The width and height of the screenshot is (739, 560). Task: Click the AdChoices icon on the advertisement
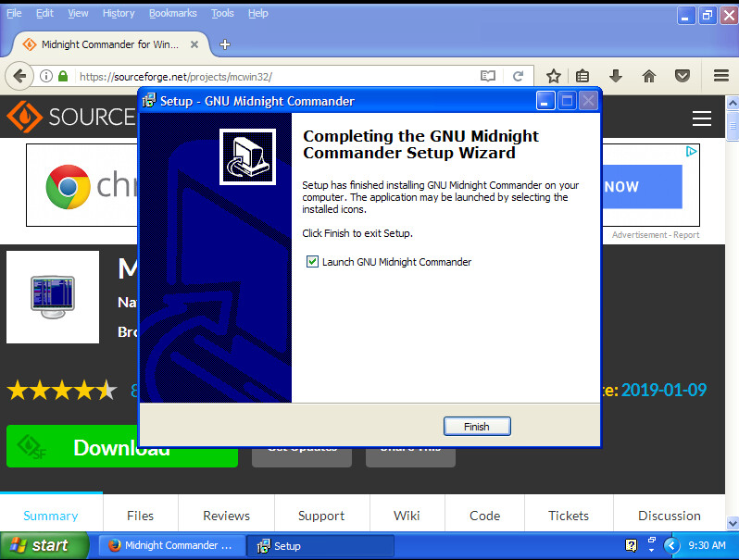point(691,151)
